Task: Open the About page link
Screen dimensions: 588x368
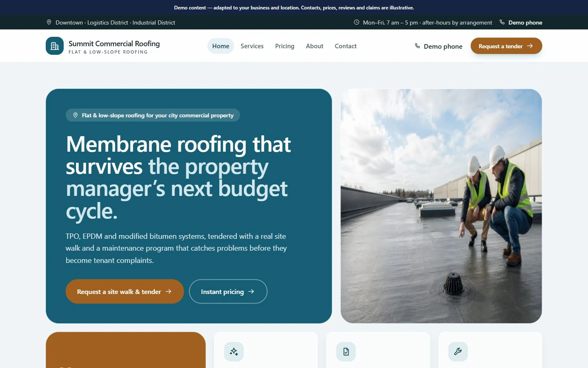Action: (314, 46)
